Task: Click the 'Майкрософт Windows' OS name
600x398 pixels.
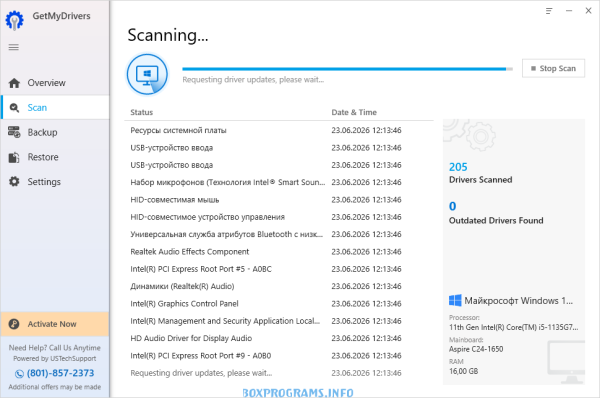Action: pos(519,301)
